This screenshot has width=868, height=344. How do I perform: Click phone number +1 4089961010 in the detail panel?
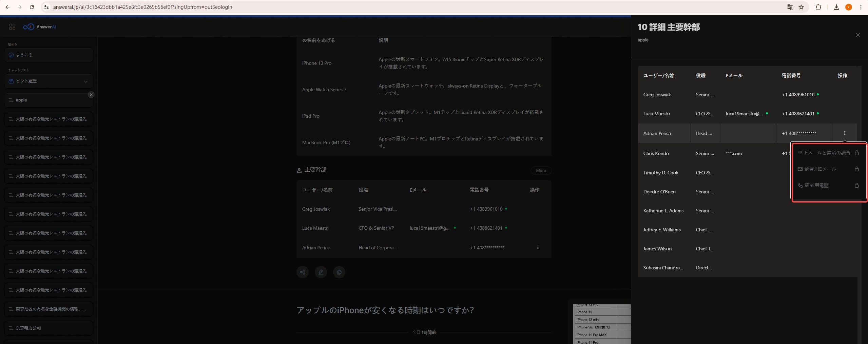click(798, 95)
